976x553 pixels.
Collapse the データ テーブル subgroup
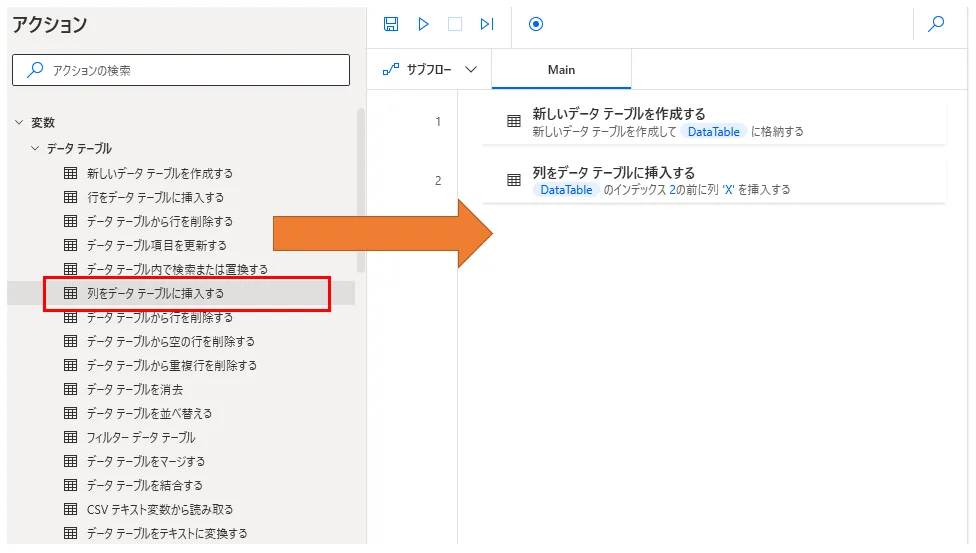tap(35, 148)
